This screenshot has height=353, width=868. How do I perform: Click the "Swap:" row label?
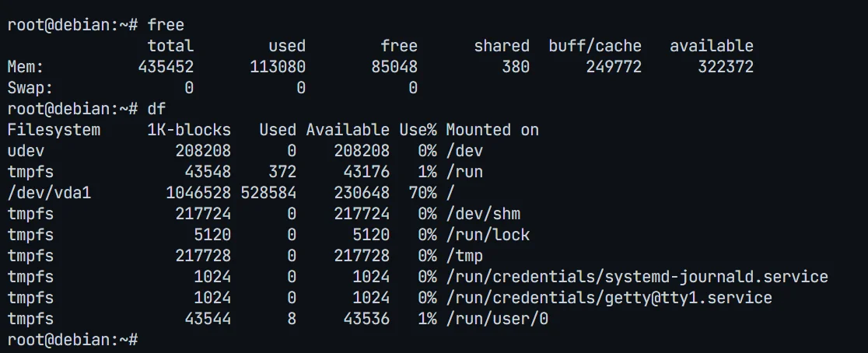tap(30, 88)
